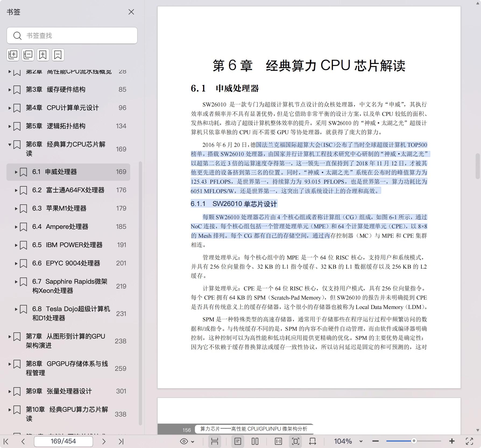Expand 6.4 Ampere处理器 sub-bookmark
This screenshot has width=481, height=448.
tap(16, 227)
